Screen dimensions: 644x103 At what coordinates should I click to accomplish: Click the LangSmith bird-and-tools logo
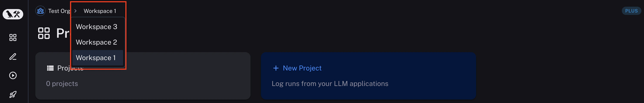13,14
